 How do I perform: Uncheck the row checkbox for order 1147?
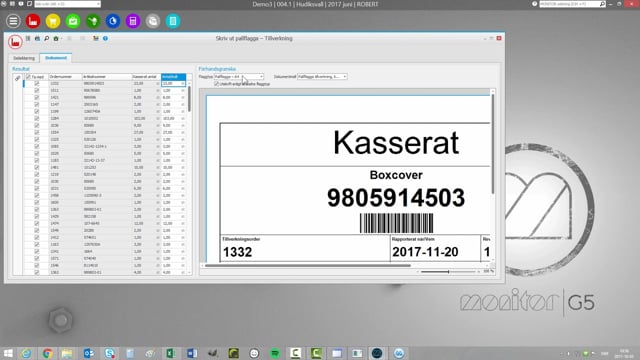(x=37, y=104)
